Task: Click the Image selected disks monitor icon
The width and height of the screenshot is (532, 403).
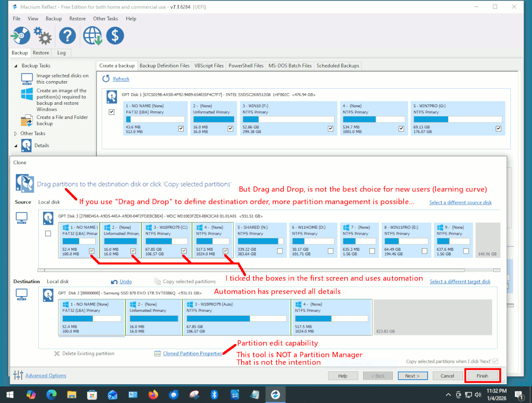Action: (x=27, y=79)
